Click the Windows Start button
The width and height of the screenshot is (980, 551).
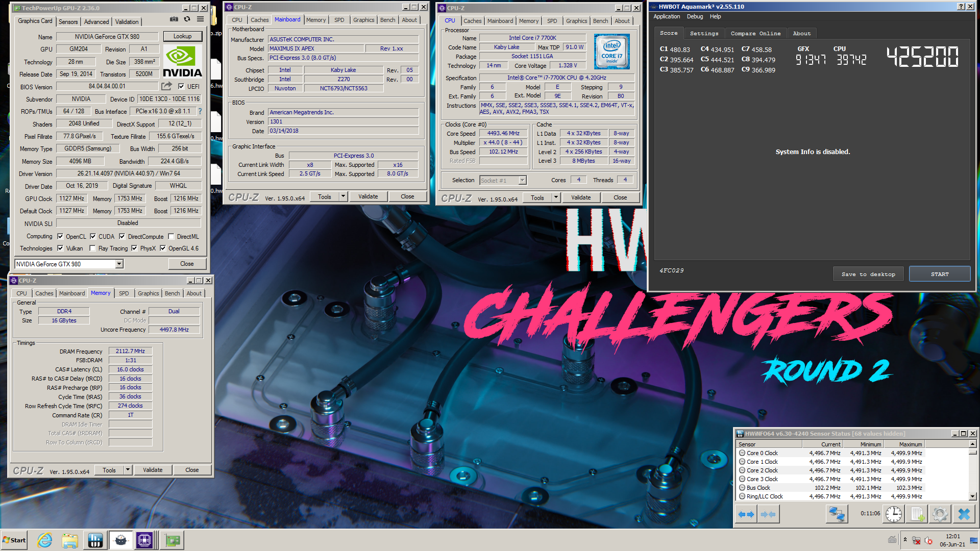[x=14, y=540]
